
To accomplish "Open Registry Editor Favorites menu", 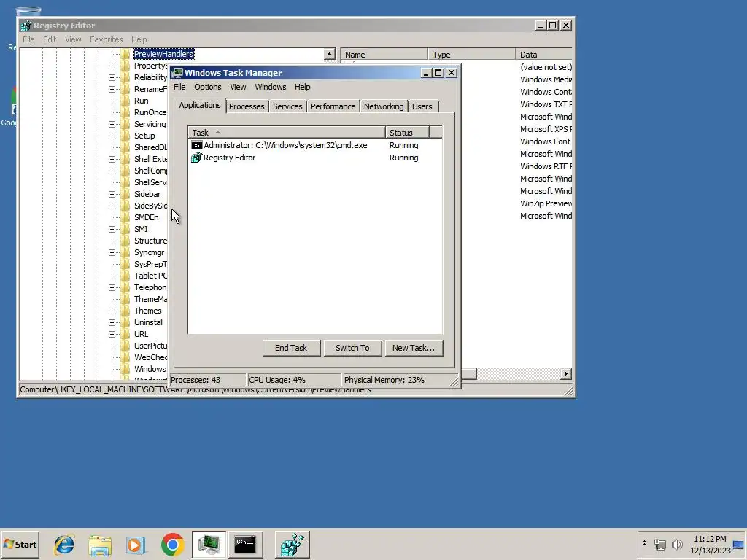I will point(107,39).
